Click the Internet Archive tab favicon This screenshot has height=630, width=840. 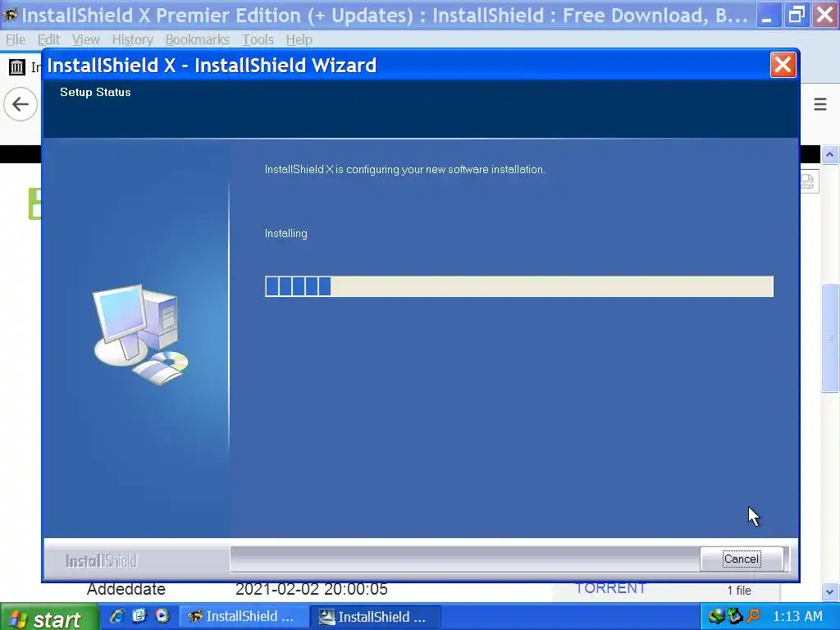tap(17, 67)
